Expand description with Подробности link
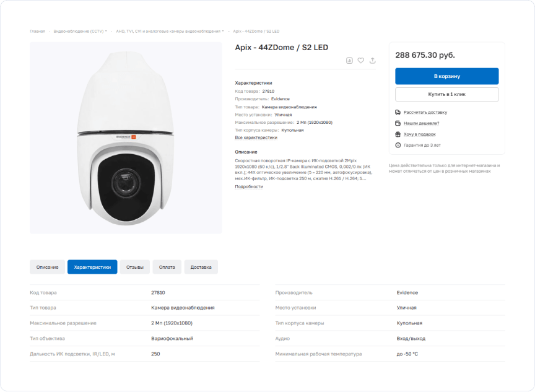Image resolution: width=535 pixels, height=392 pixels. pos(249,186)
